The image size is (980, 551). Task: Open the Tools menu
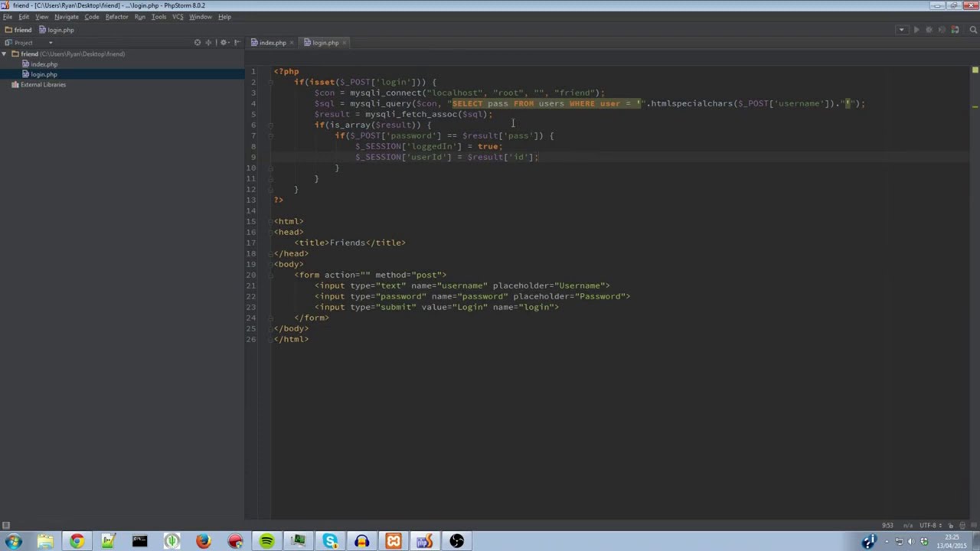coord(158,17)
